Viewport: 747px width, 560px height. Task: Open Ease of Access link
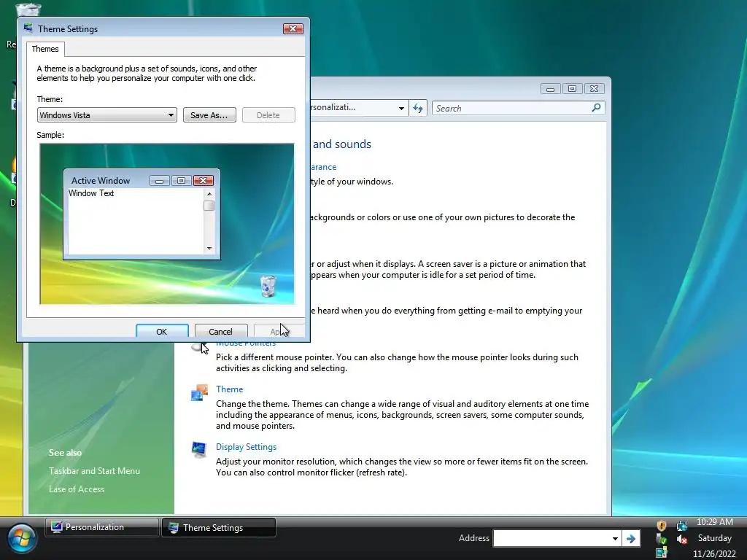tap(76, 489)
